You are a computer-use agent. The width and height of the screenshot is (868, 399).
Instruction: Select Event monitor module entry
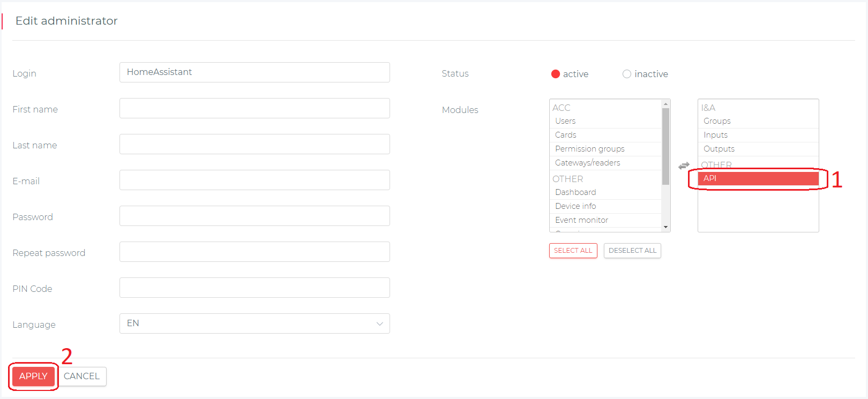(581, 220)
